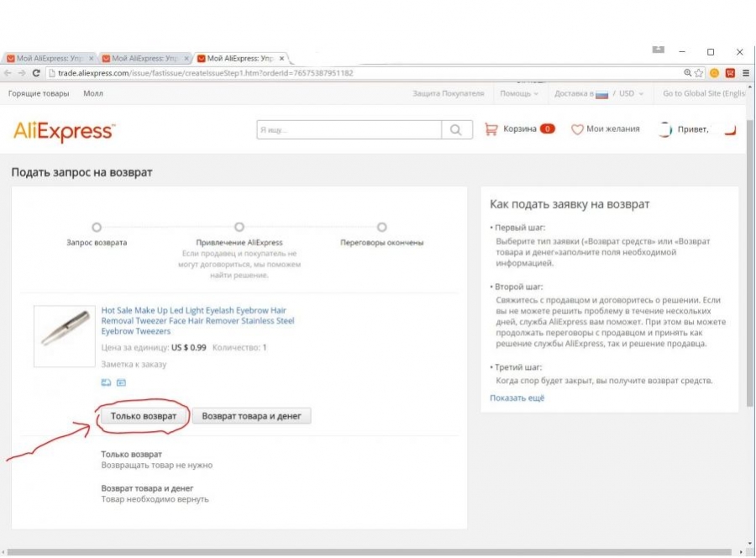Click Возвращать товар не нужно text

[157, 466]
